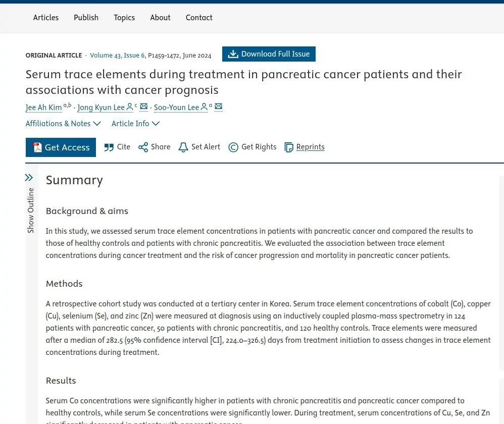This screenshot has width=504, height=424.
Task: Click the Share network icon
Action: [x=143, y=147]
